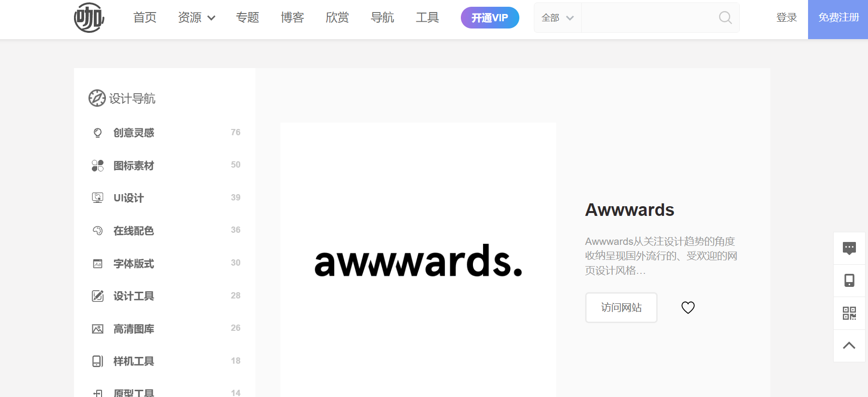This screenshot has width=868, height=397.
Task: Open the chat feedback icon
Action: [x=849, y=248]
